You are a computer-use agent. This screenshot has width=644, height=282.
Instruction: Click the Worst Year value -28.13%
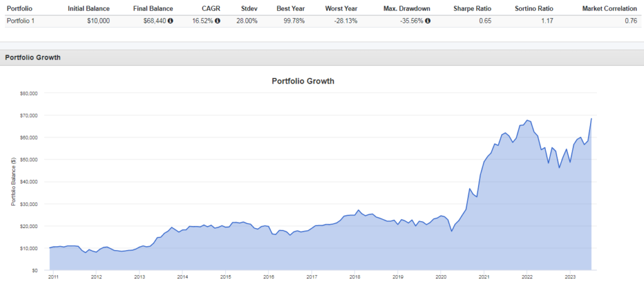coord(347,21)
